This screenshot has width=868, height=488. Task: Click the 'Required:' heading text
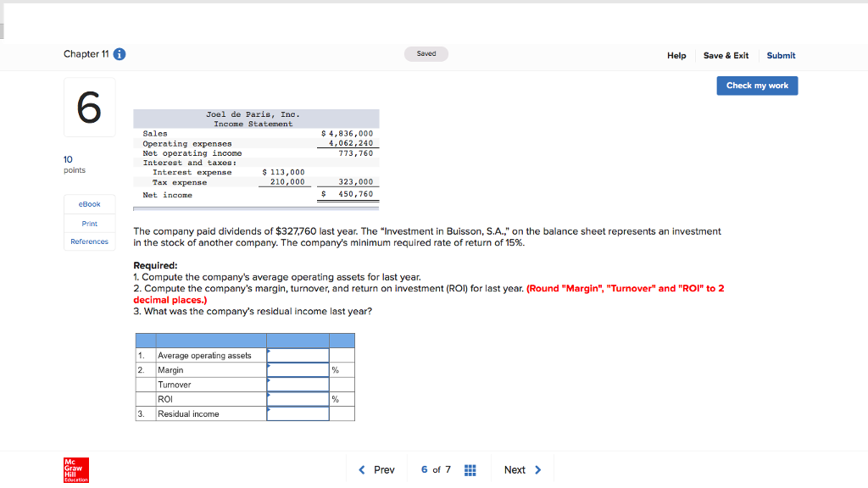tap(156, 265)
